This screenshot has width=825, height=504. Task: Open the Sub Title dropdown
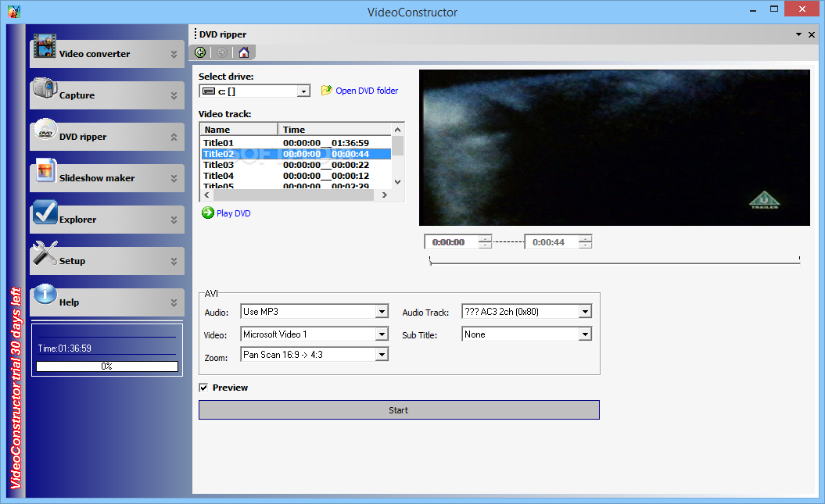[x=585, y=334]
